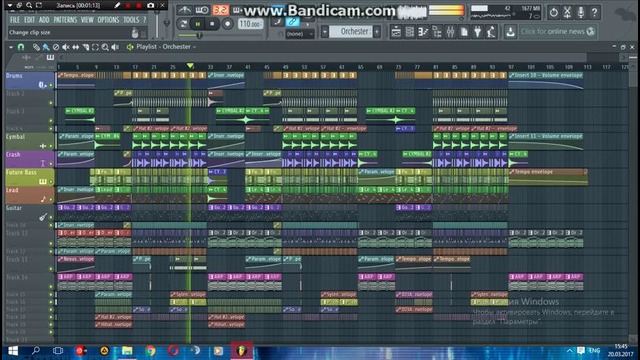
Task: Open the VIEW menu
Action: coord(87,20)
